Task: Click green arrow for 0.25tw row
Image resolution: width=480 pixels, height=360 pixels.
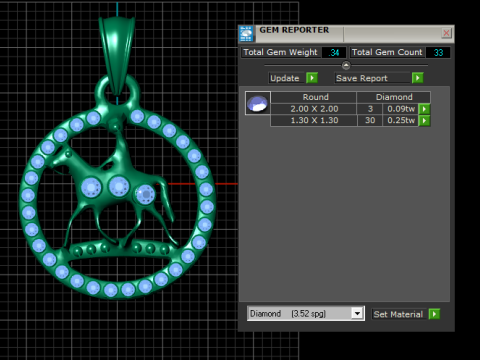Action: 424,120
